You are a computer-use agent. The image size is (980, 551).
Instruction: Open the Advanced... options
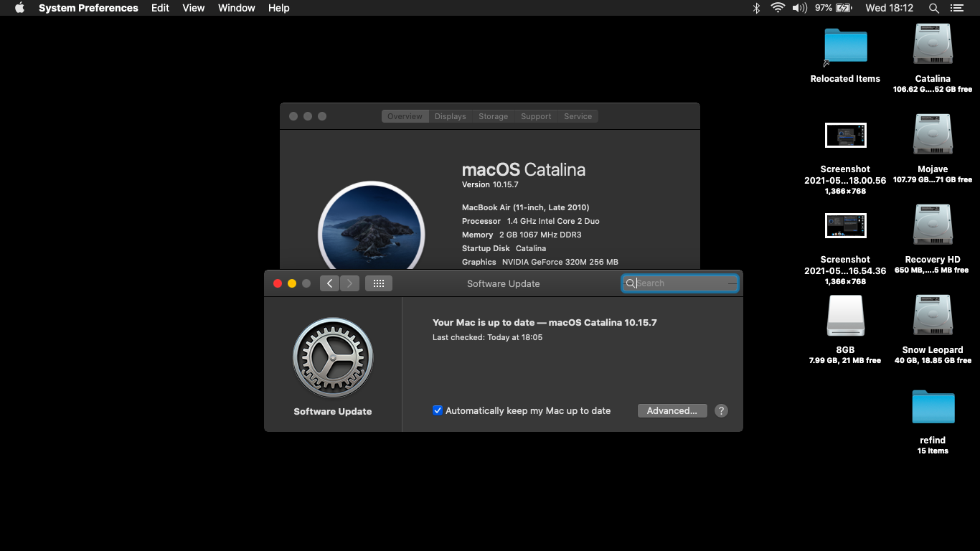pos(672,410)
